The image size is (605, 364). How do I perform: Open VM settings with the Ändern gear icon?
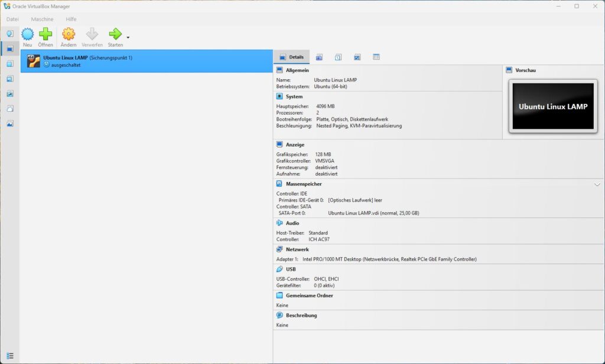[69, 34]
